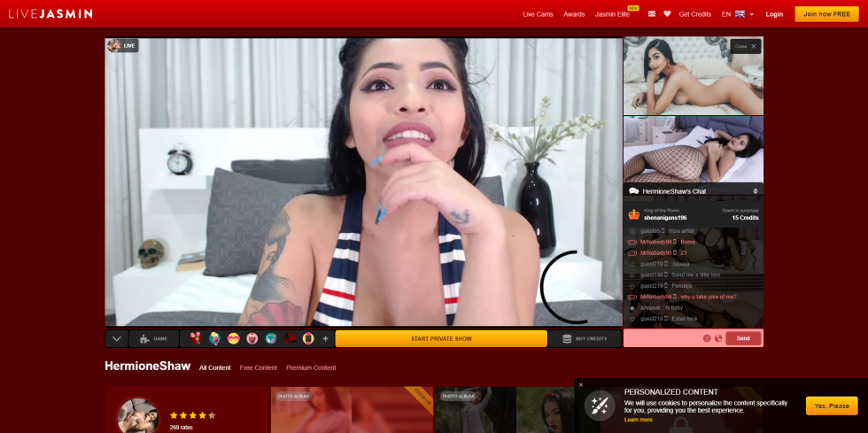Screen dimensions: 868x433
Task: Open the messages envelope icon
Action: pos(652,14)
